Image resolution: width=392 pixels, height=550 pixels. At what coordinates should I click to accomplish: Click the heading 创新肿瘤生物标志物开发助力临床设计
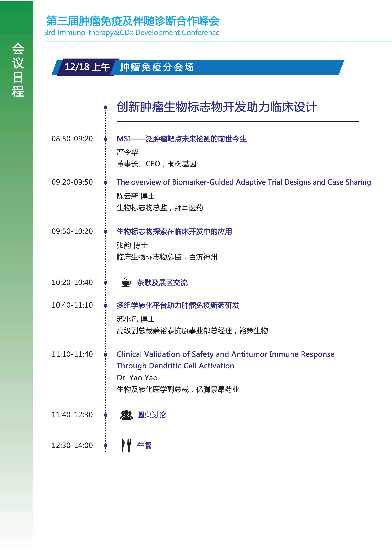[x=217, y=107]
